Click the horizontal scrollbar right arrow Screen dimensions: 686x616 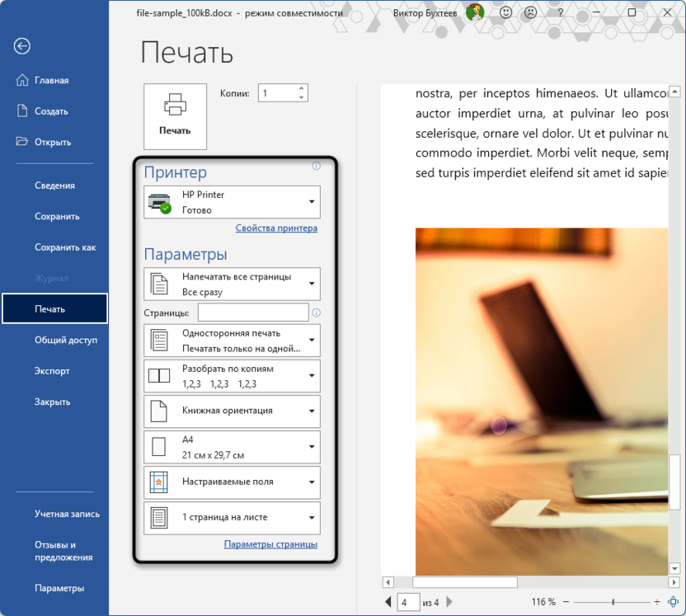click(x=674, y=582)
